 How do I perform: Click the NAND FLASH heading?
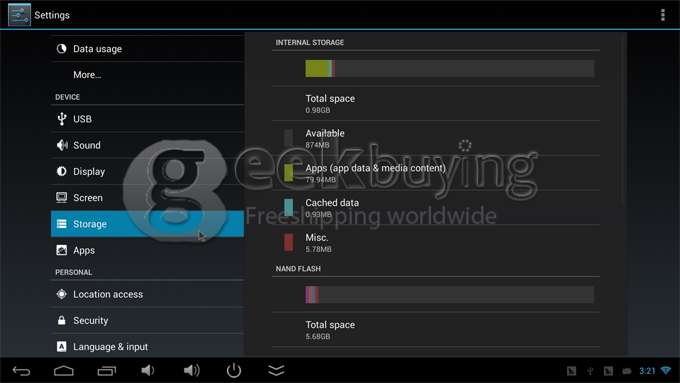[x=298, y=269]
